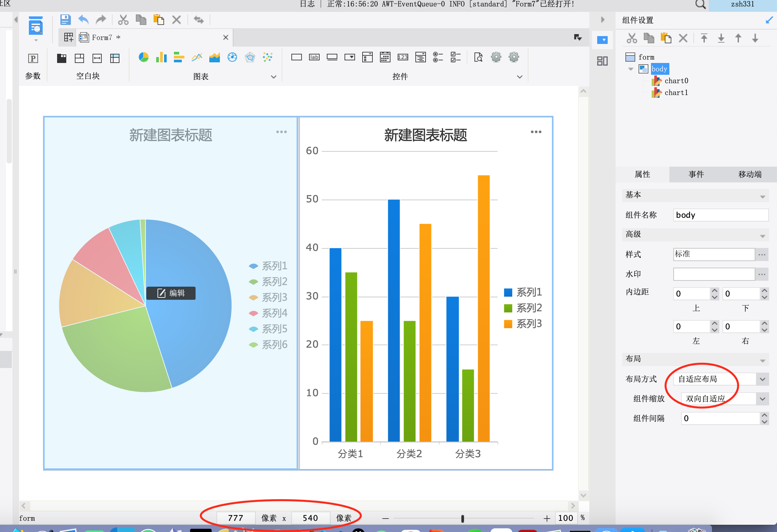Move component up one level
This screenshot has height=532, width=777.
click(738, 38)
